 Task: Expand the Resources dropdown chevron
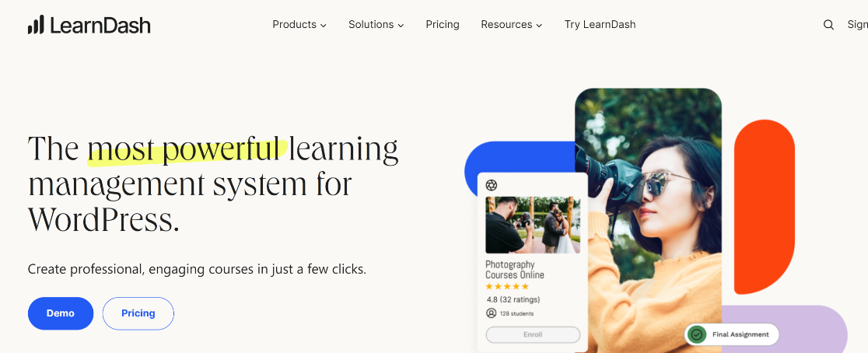pyautogui.click(x=539, y=26)
